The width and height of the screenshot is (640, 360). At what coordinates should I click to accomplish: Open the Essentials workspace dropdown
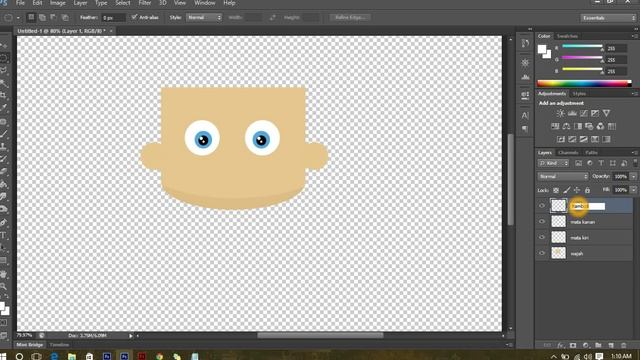[x=608, y=18]
